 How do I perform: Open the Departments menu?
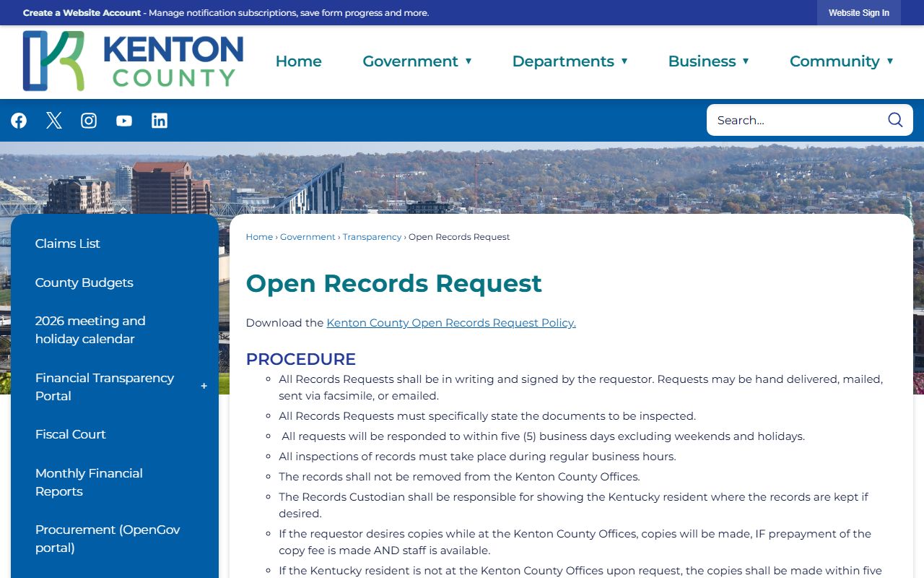[563, 61]
